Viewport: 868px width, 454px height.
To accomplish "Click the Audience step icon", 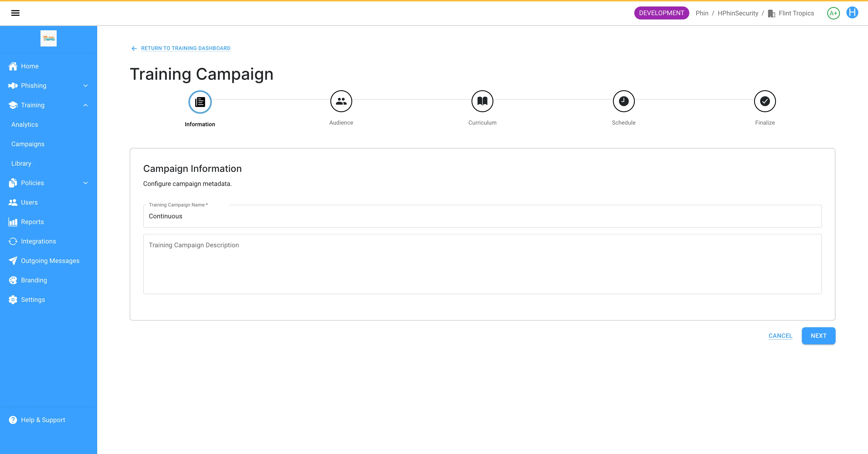I will [x=341, y=101].
